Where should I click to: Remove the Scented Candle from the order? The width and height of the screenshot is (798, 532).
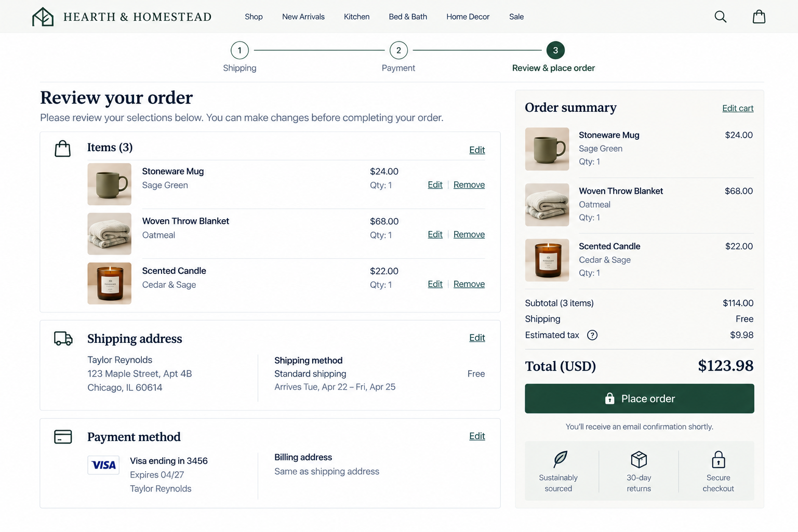469,284
